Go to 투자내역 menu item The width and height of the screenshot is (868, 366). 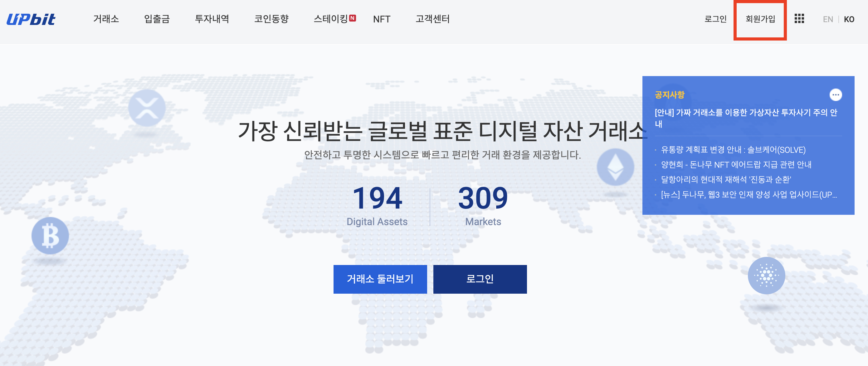pyautogui.click(x=212, y=19)
